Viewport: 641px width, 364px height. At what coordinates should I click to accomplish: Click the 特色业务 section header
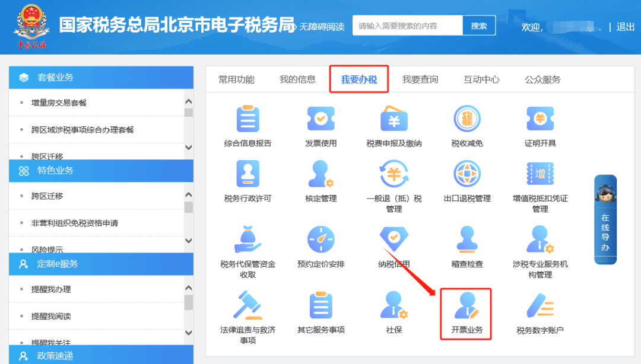(x=101, y=171)
